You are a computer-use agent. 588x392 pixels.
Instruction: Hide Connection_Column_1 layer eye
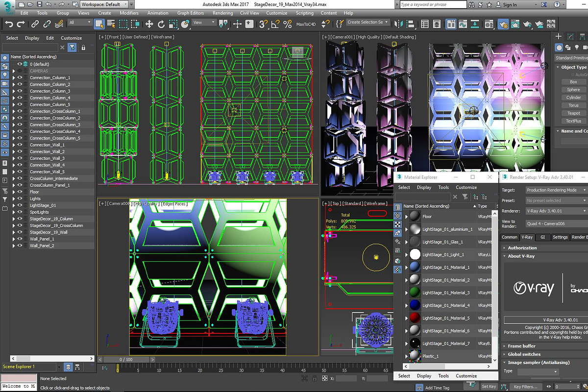point(20,77)
